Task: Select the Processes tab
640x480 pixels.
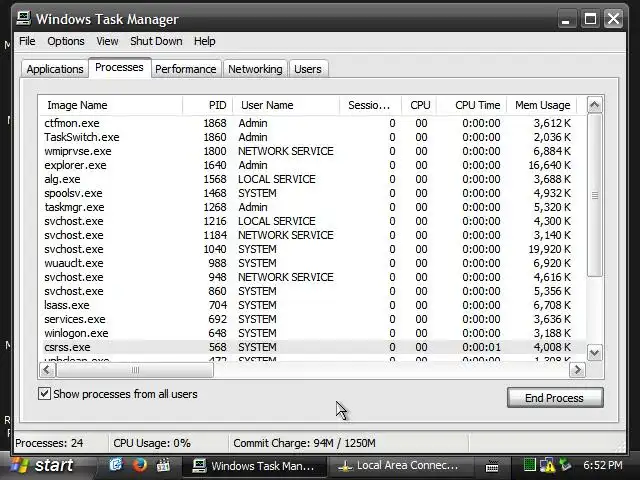Action: coord(119,67)
